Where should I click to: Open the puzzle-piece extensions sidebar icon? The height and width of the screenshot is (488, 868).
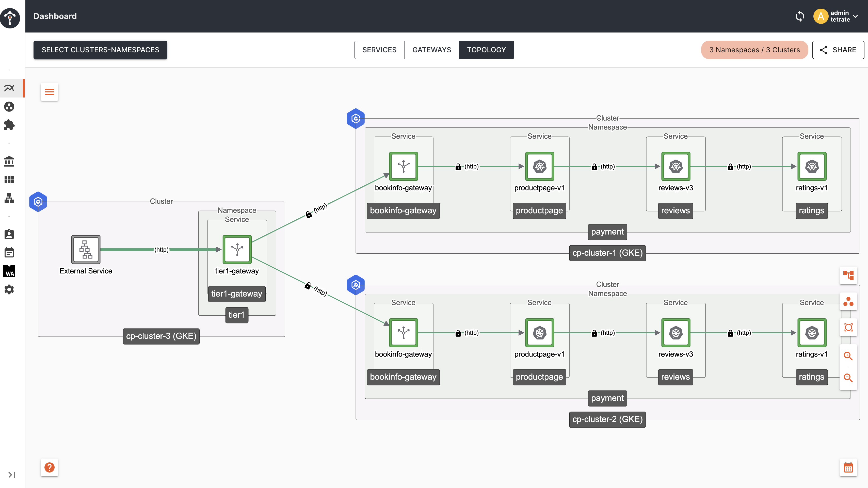[9, 125]
